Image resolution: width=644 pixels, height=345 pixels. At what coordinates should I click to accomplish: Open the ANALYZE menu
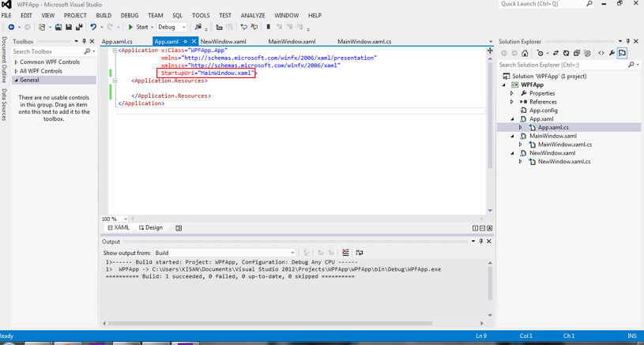click(253, 16)
